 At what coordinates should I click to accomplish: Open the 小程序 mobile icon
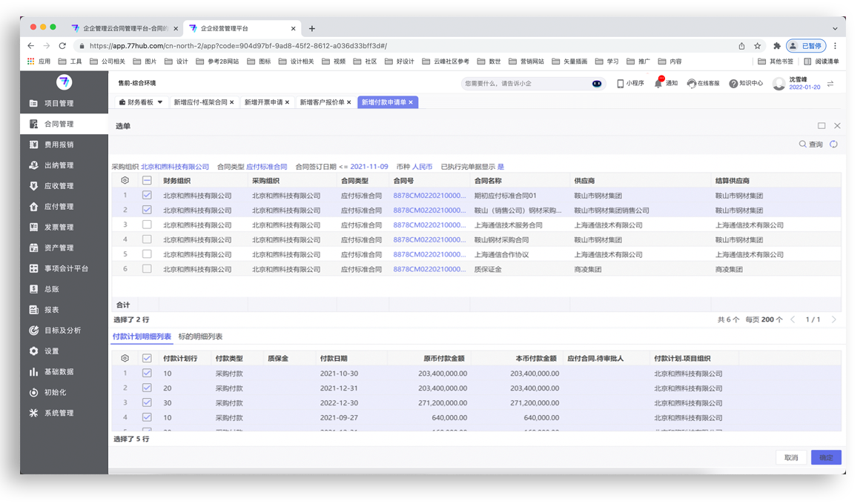coord(621,84)
